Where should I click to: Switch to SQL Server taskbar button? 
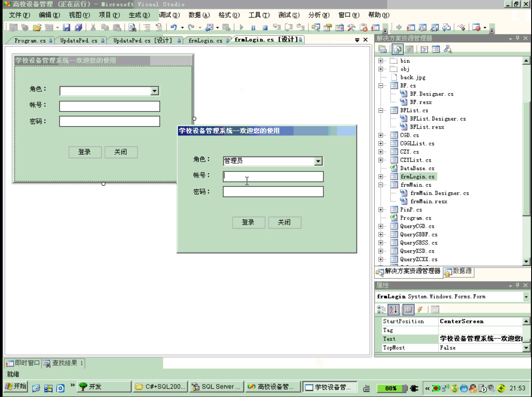coord(217,387)
